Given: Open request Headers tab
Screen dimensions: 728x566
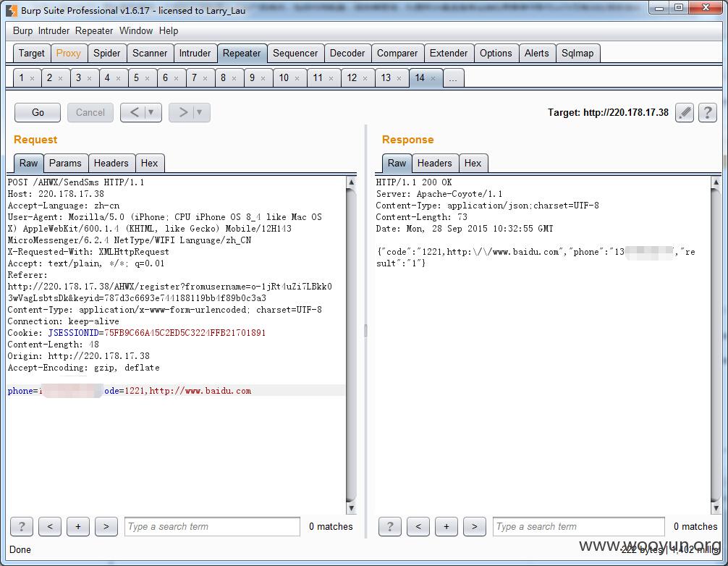Looking at the screenshot, I should pyautogui.click(x=111, y=164).
